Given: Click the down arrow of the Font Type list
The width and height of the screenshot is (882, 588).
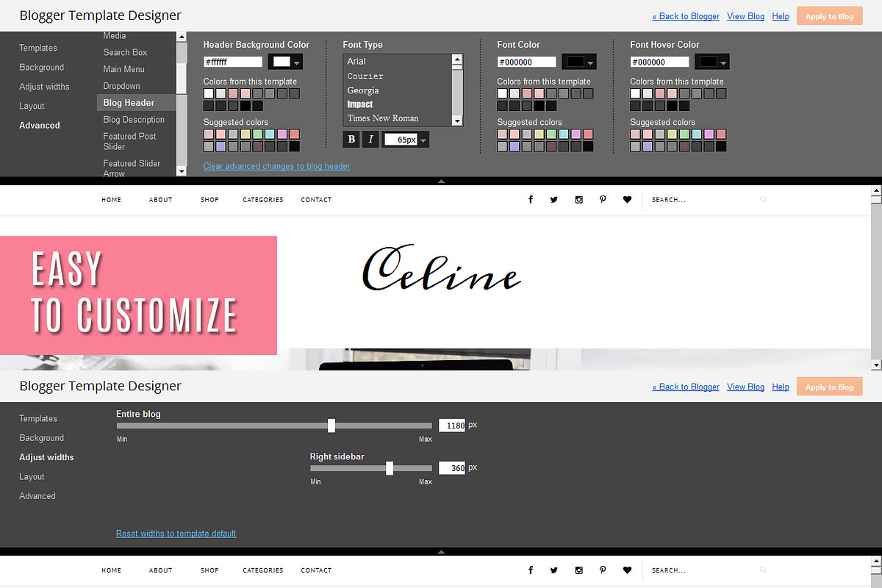Looking at the screenshot, I should pyautogui.click(x=457, y=121).
